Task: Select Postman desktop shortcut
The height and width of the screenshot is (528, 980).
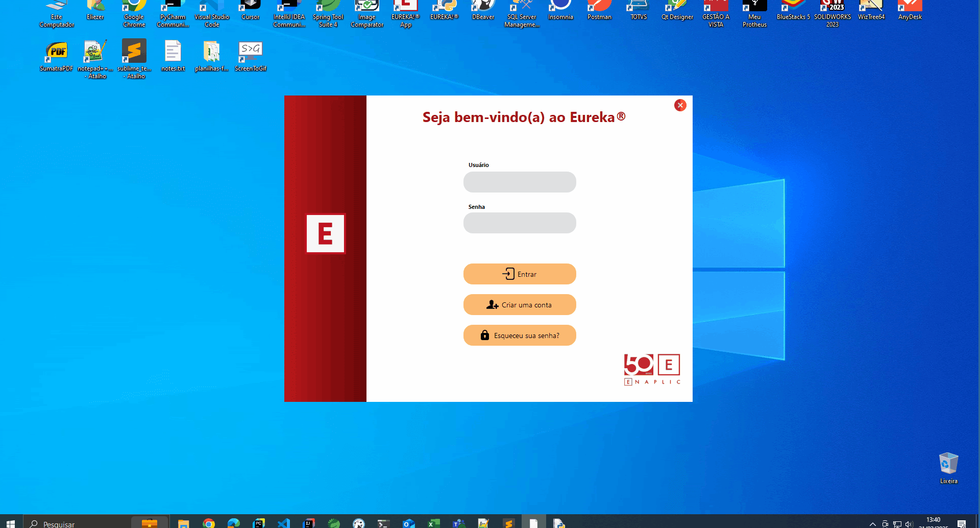Action: [599, 11]
